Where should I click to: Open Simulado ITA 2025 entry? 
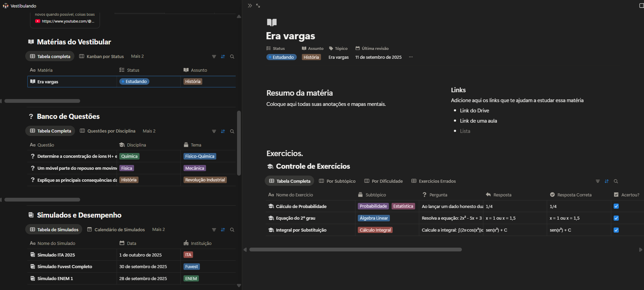pyautogui.click(x=56, y=255)
